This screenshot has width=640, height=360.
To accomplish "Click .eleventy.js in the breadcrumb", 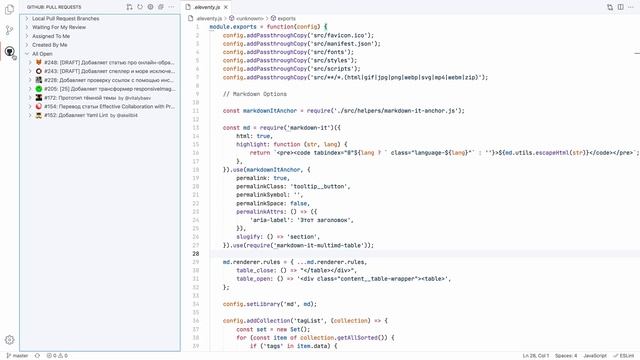I will (209, 18).
